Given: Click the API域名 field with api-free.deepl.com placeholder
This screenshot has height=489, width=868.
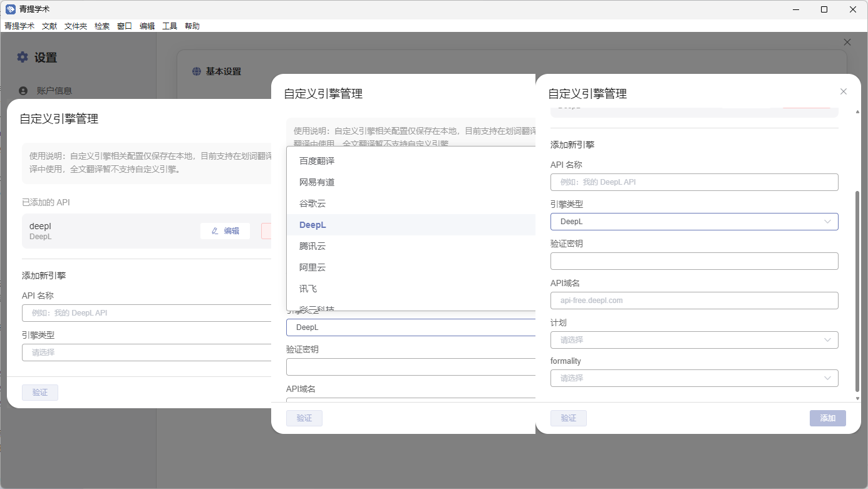Looking at the screenshot, I should point(694,301).
